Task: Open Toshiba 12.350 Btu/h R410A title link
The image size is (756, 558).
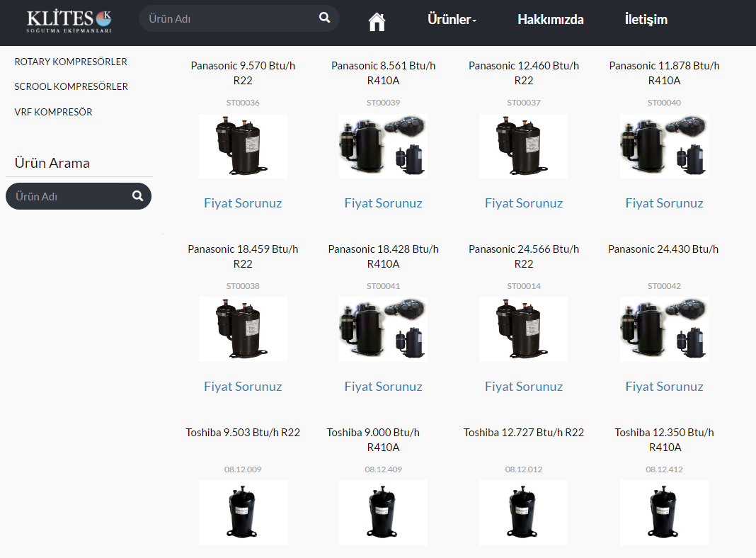Action: pos(665,440)
